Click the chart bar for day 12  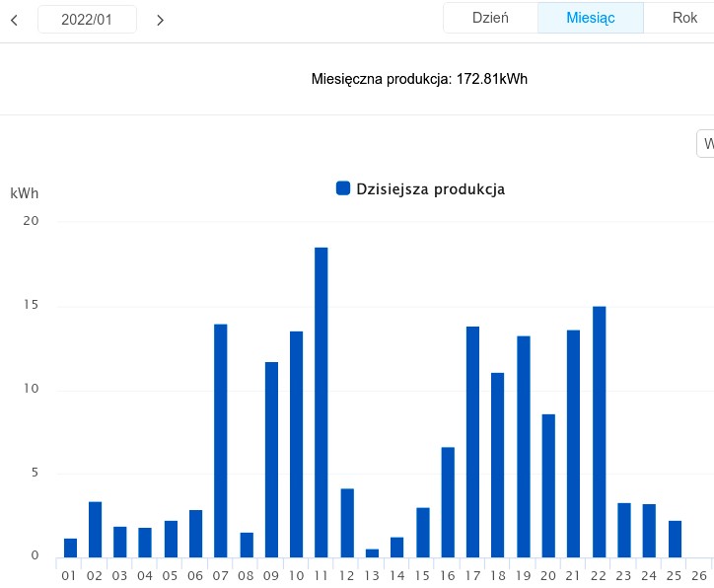pyautogui.click(x=347, y=523)
